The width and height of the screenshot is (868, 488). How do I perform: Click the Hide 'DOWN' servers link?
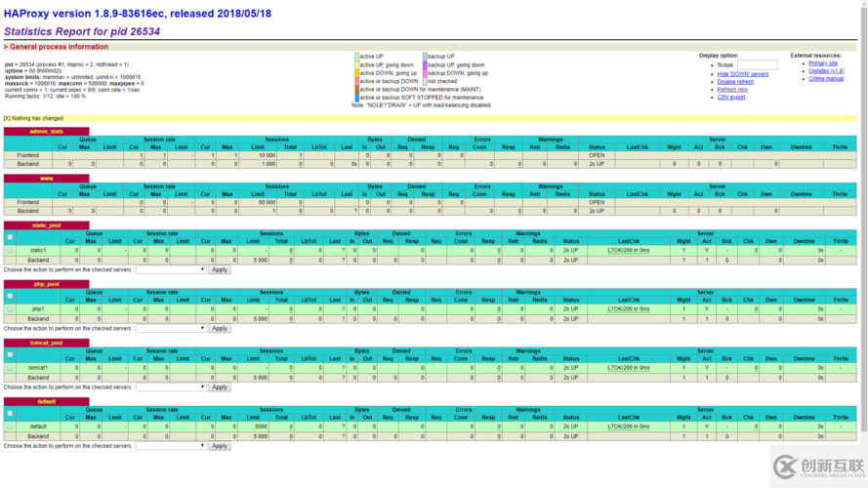742,74
